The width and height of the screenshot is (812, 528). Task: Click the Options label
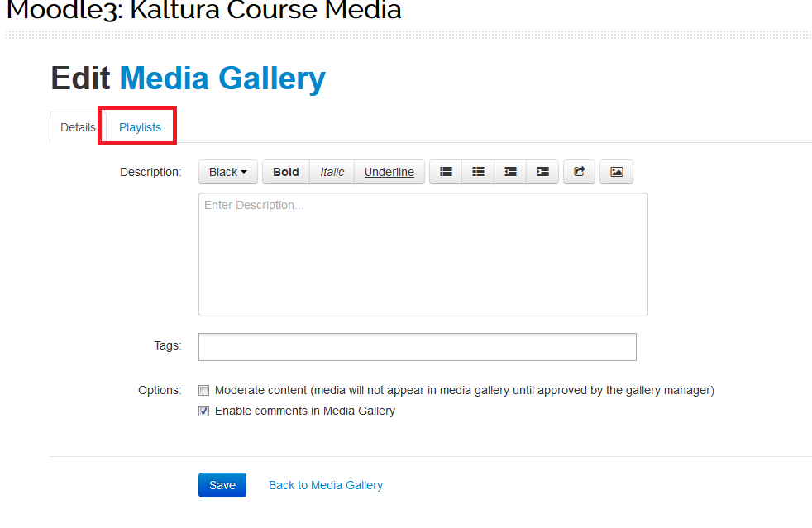pos(160,390)
